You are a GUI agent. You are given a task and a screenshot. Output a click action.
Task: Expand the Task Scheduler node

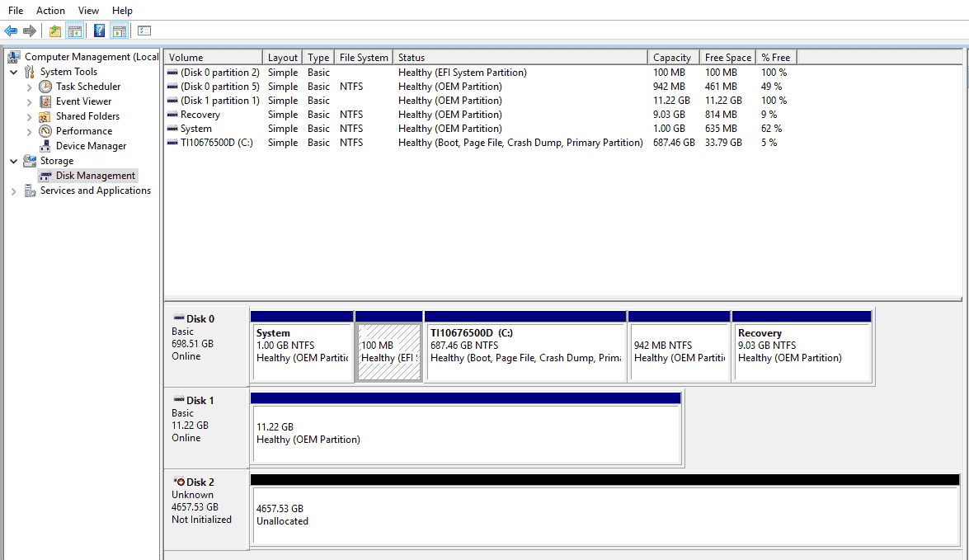(x=29, y=87)
